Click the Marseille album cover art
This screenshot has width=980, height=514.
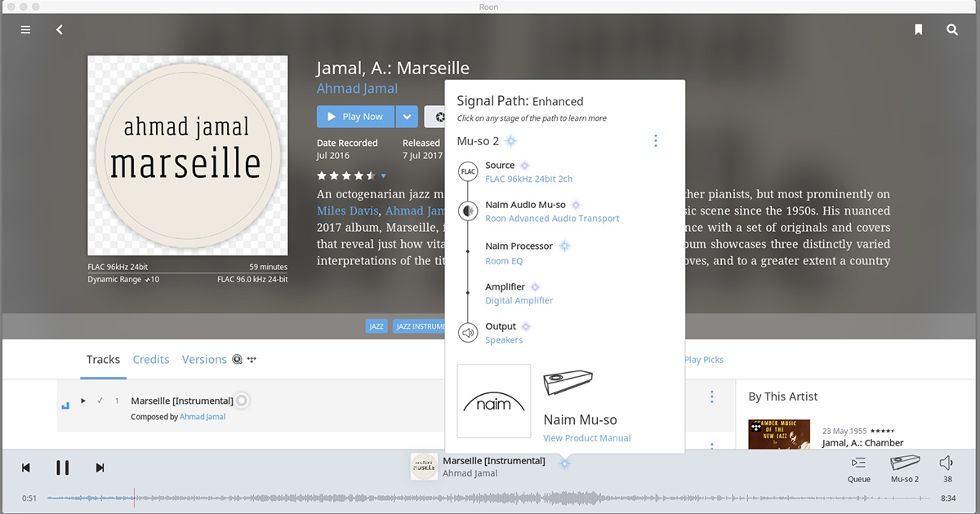pos(188,155)
